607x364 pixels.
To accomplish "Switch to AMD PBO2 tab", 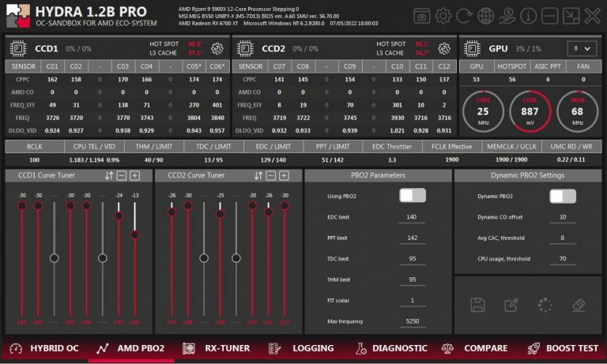I will tap(131, 348).
